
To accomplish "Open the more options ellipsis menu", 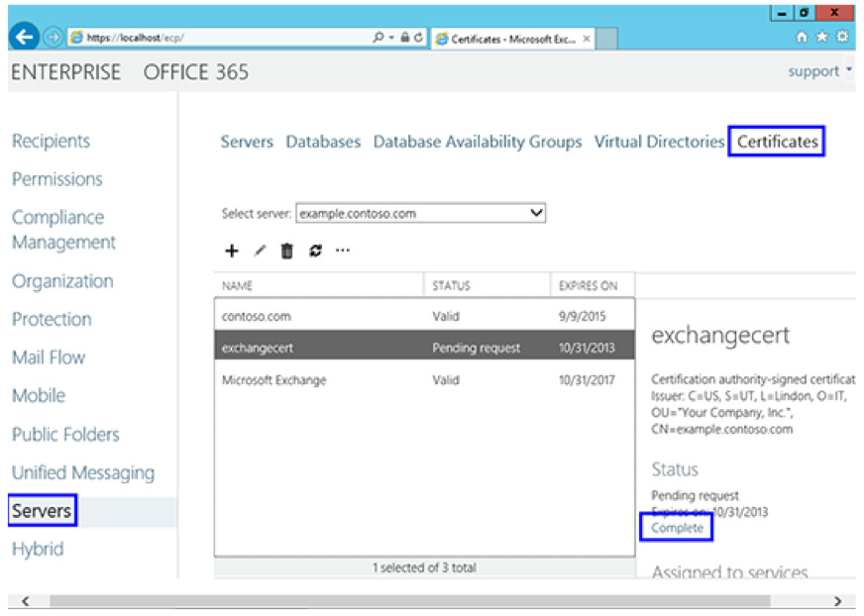I will coord(343,252).
